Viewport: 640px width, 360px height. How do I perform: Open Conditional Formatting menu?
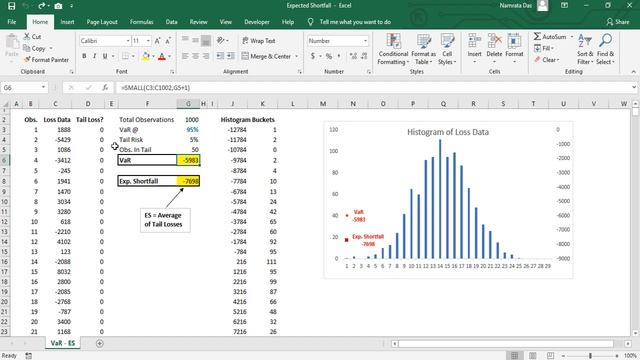[393, 49]
